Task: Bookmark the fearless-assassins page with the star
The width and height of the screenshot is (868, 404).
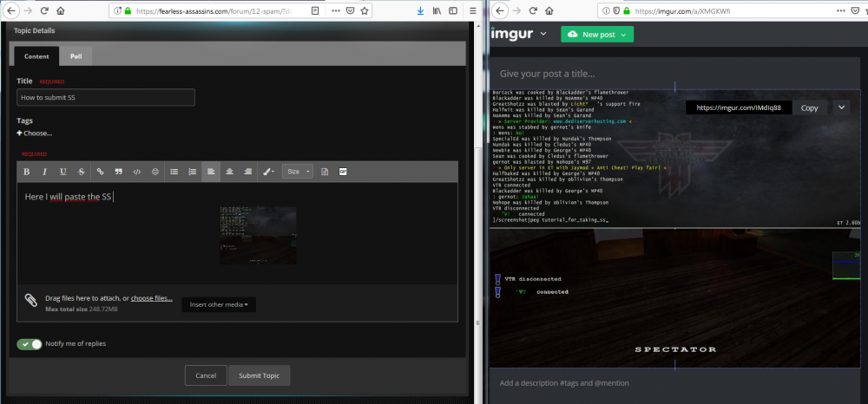Action: pyautogui.click(x=365, y=10)
